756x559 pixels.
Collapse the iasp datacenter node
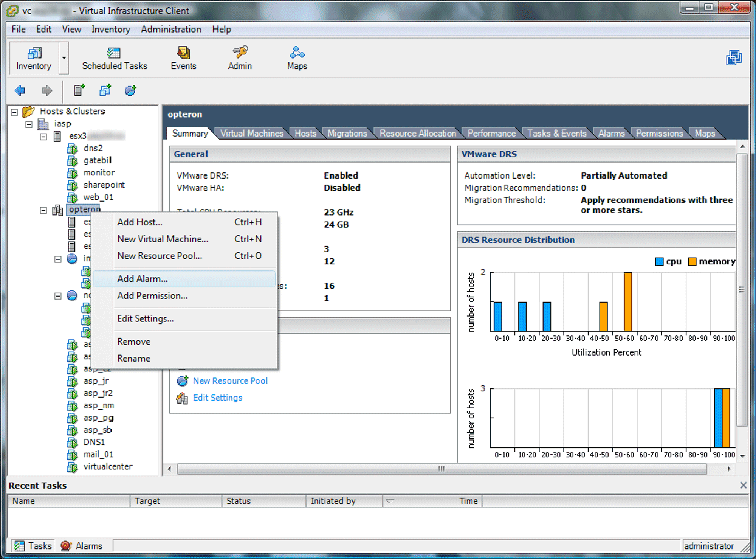click(29, 124)
